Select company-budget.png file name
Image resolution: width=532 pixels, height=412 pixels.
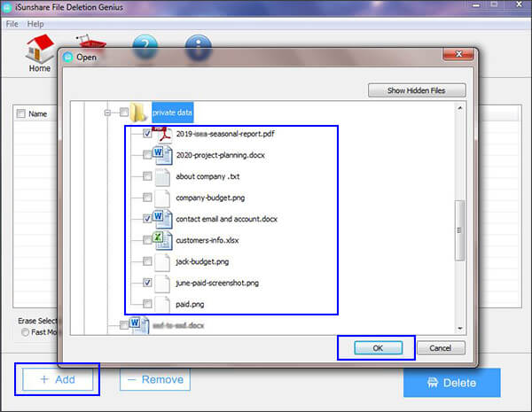(x=210, y=198)
